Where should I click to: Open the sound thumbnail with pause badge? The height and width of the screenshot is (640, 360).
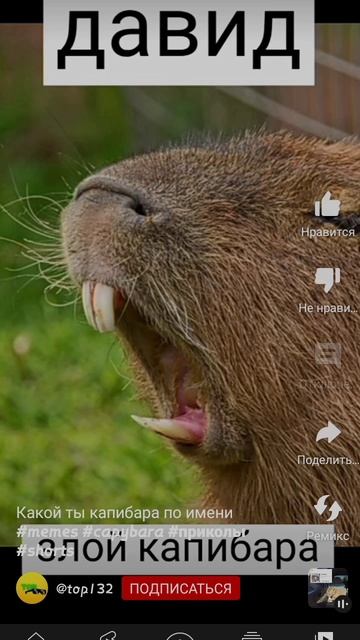tap(329, 589)
